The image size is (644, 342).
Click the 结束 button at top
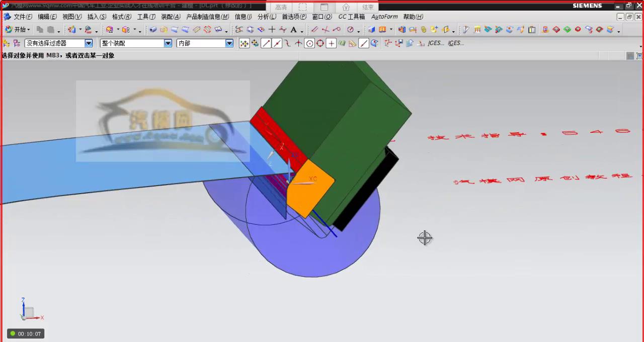(x=368, y=8)
